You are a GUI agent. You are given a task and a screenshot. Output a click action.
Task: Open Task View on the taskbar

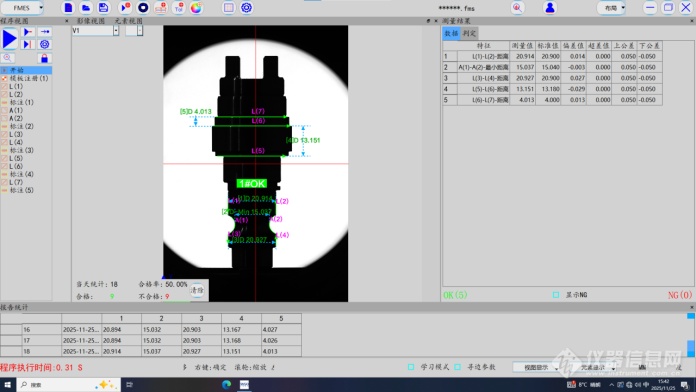(x=130, y=385)
